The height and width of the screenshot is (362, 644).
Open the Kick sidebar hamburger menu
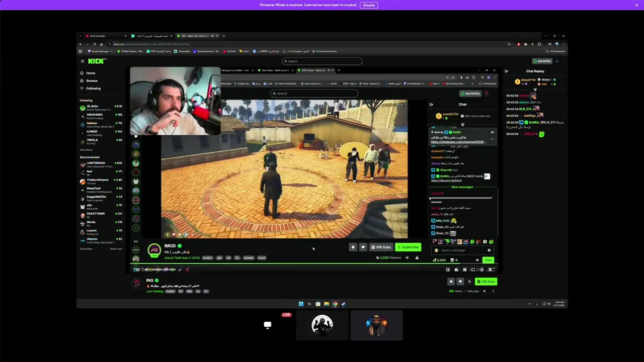coord(83,61)
